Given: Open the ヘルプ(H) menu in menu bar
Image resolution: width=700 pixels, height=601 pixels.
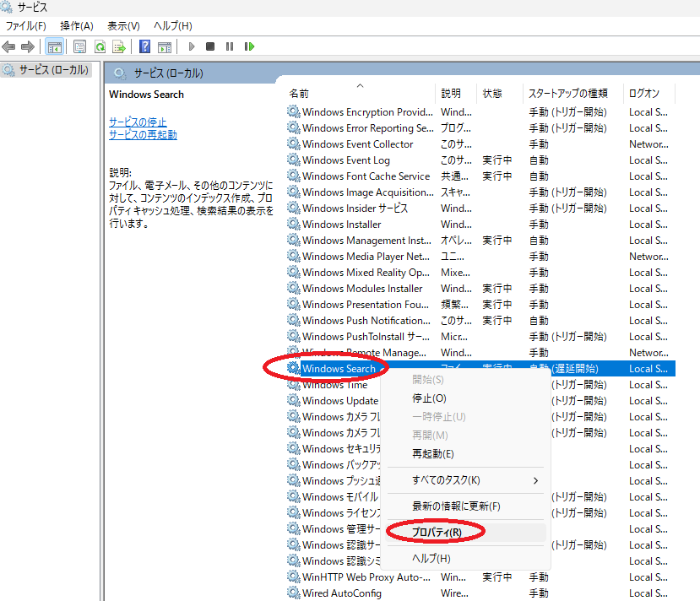Looking at the screenshot, I should coord(173,26).
